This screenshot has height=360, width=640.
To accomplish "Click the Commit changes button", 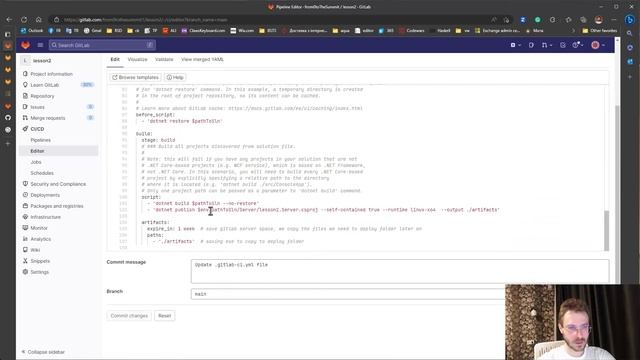I will 129,316.
